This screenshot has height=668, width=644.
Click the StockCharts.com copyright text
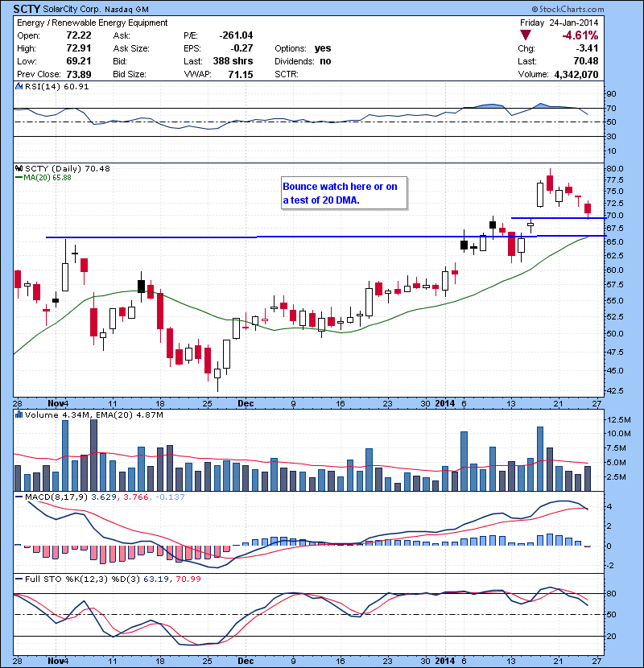[x=568, y=9]
